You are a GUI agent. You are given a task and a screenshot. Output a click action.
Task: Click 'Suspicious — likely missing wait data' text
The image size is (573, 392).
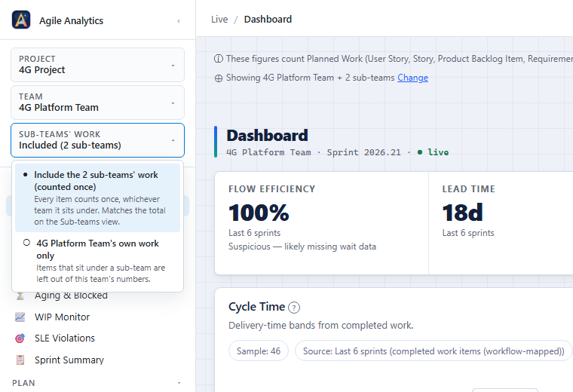pyautogui.click(x=302, y=247)
